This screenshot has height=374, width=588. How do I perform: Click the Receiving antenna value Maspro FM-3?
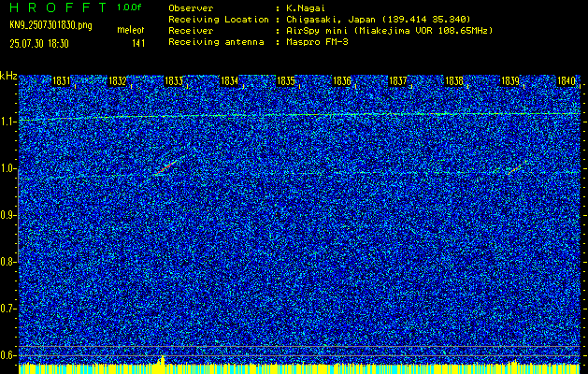[317, 42]
